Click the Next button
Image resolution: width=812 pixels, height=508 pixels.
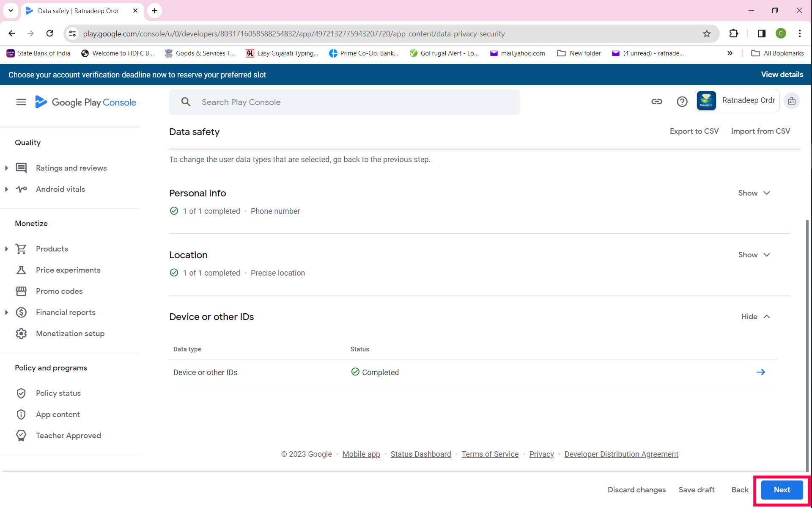[x=782, y=490]
